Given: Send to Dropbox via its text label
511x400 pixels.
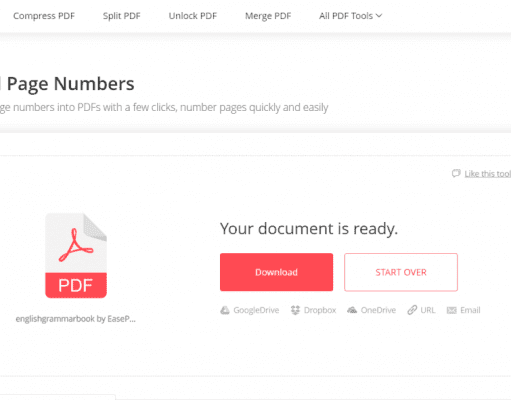Looking at the screenshot, I should tap(320, 310).
